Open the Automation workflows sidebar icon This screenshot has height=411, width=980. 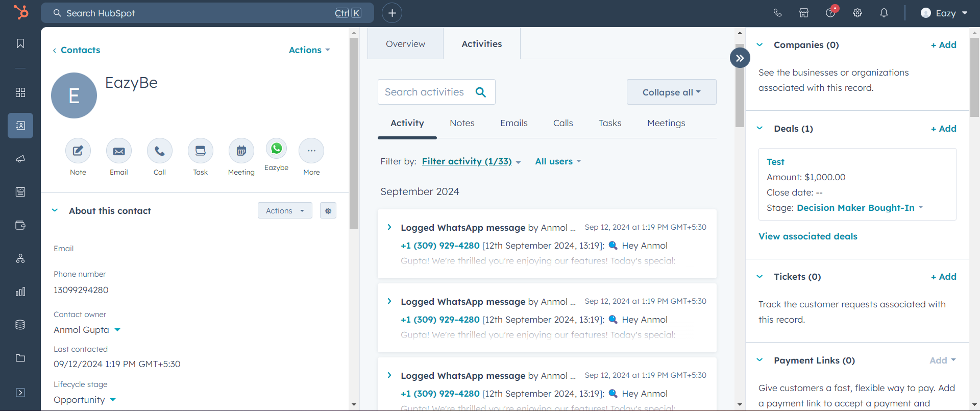click(20, 258)
